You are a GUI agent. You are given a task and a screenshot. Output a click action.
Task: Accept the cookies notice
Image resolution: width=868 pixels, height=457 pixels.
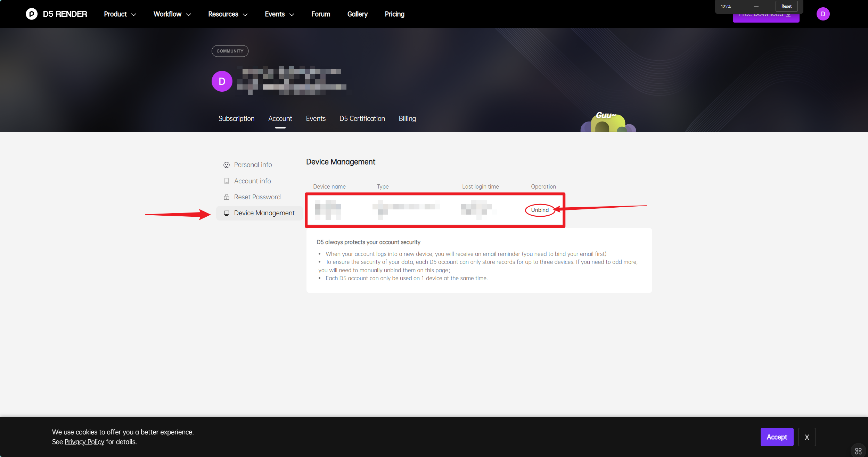(777, 437)
